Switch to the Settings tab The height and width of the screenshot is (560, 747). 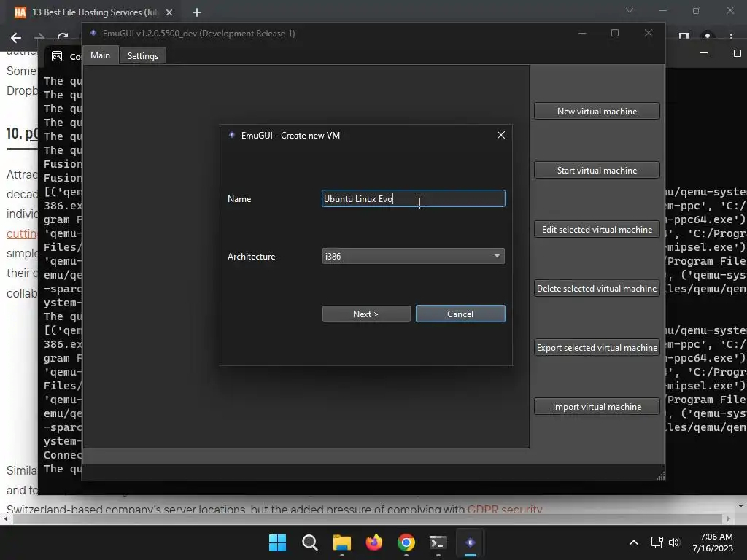[x=142, y=55]
